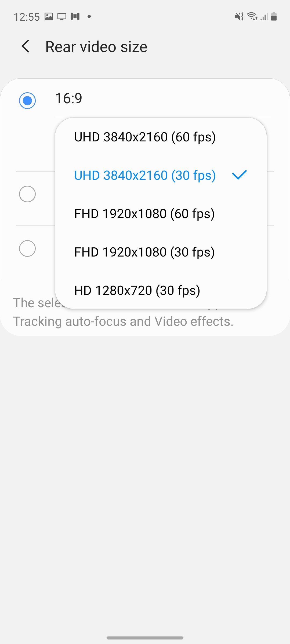Select the unselected radio button directly below 16:9
The image size is (290, 644).
tap(27, 194)
